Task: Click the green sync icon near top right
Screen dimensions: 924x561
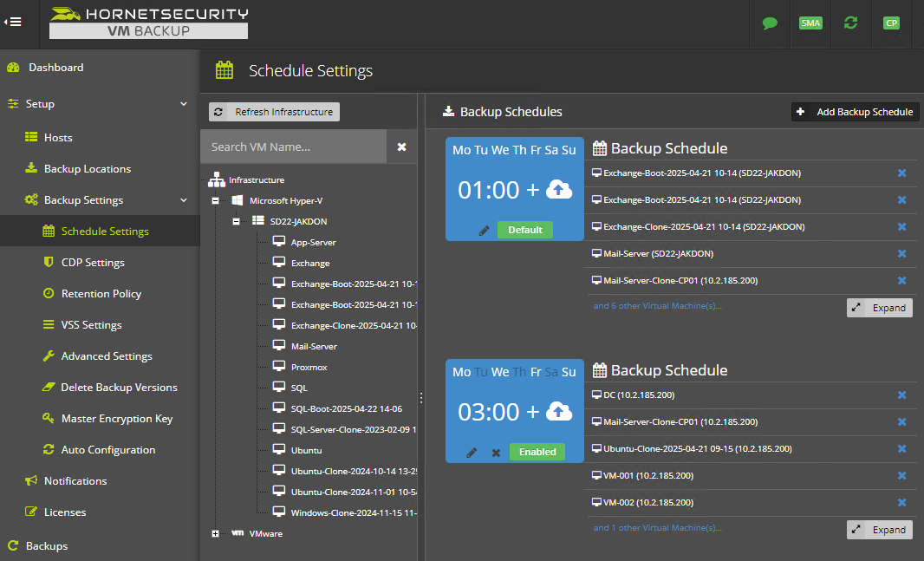Action: pos(850,23)
